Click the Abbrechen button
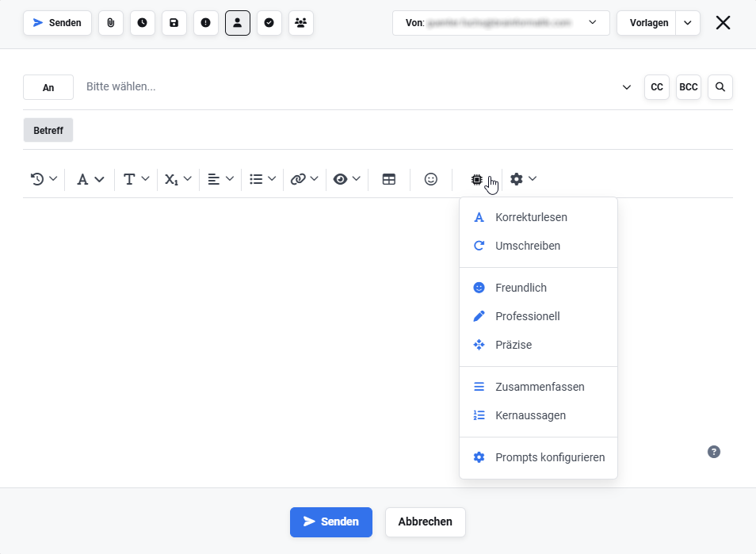Image resolution: width=756 pixels, height=554 pixels. pyautogui.click(x=426, y=522)
